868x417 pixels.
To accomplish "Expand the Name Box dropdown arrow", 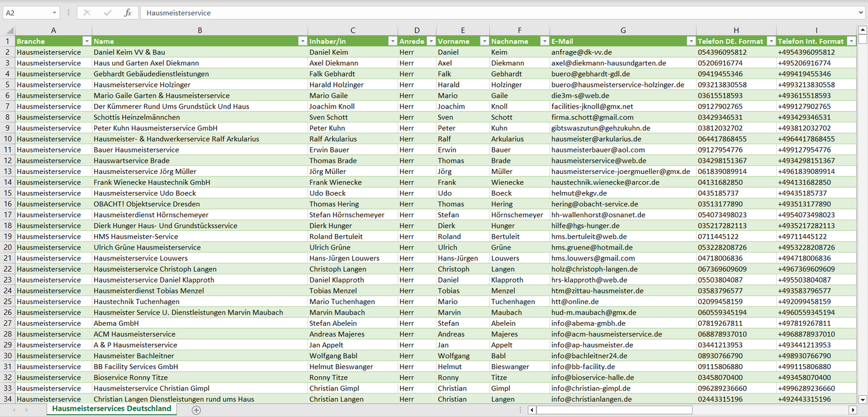I will coord(55,13).
